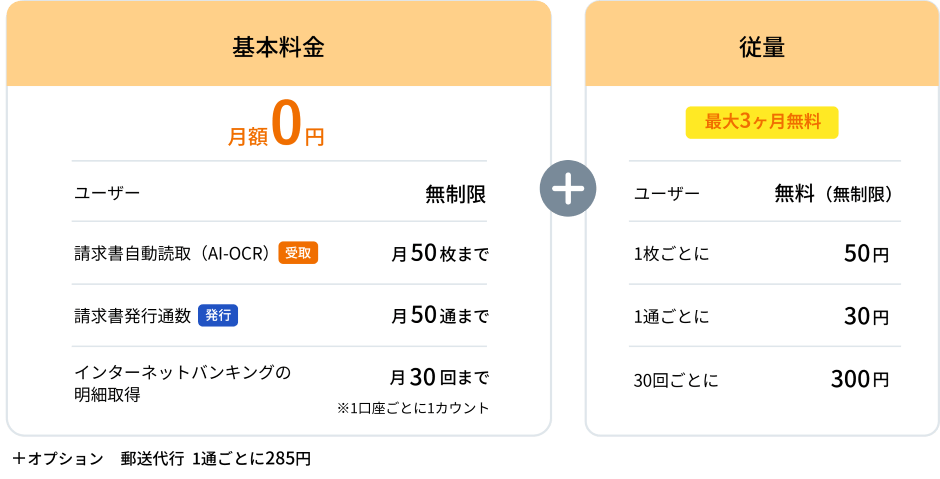940x479 pixels.
Task: Click the 1枚ごとに 50円 row
Action: tap(764, 254)
